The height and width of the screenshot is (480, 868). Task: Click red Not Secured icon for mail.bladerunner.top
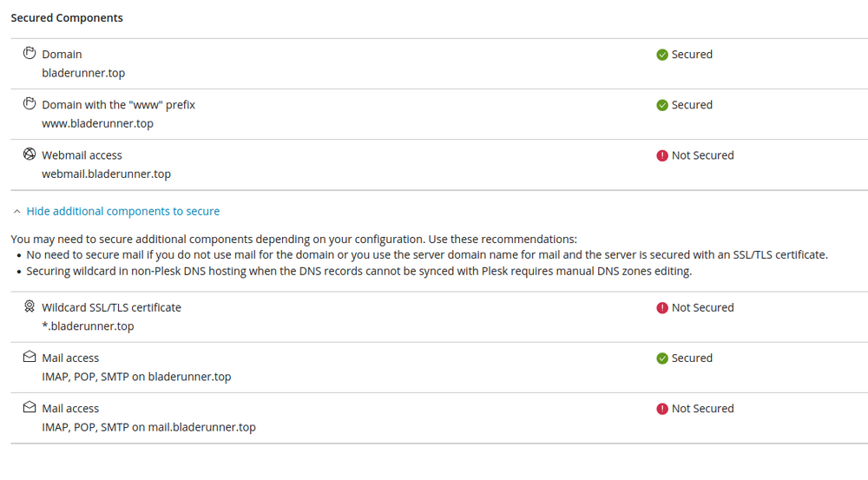click(x=662, y=409)
